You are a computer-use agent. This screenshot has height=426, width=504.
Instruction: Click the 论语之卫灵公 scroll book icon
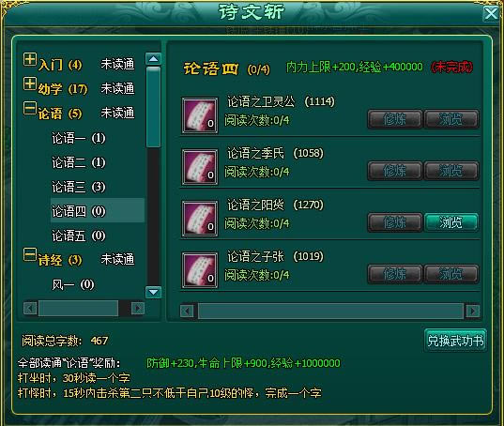point(200,115)
